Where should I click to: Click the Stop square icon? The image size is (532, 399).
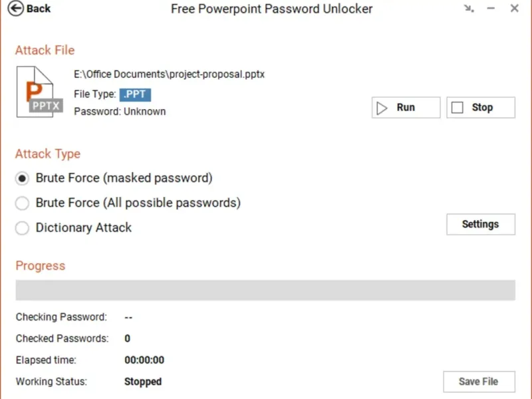(x=457, y=108)
